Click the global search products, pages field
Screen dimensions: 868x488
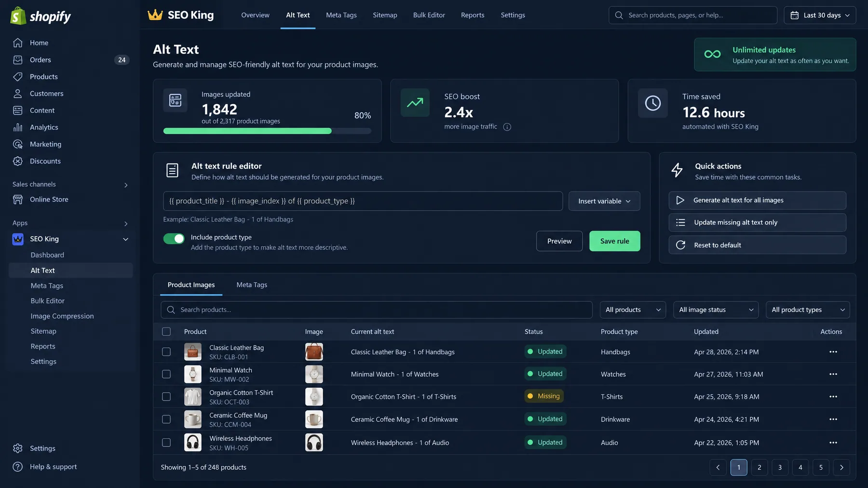[693, 15]
